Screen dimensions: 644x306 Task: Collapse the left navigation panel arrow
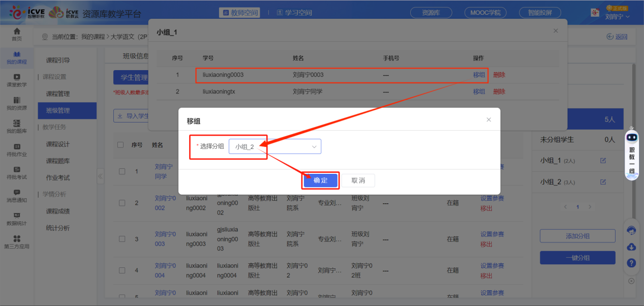click(100, 176)
